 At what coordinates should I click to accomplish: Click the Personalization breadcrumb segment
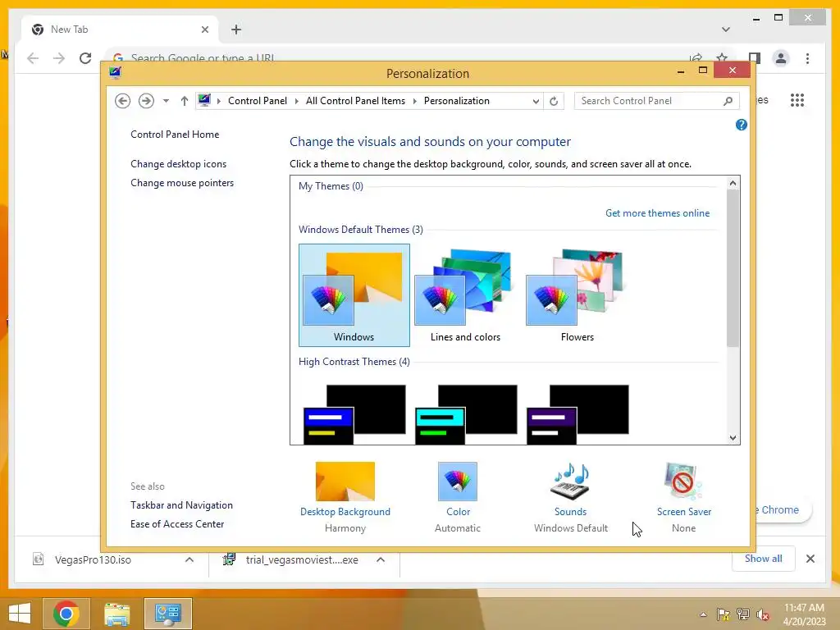pos(456,101)
